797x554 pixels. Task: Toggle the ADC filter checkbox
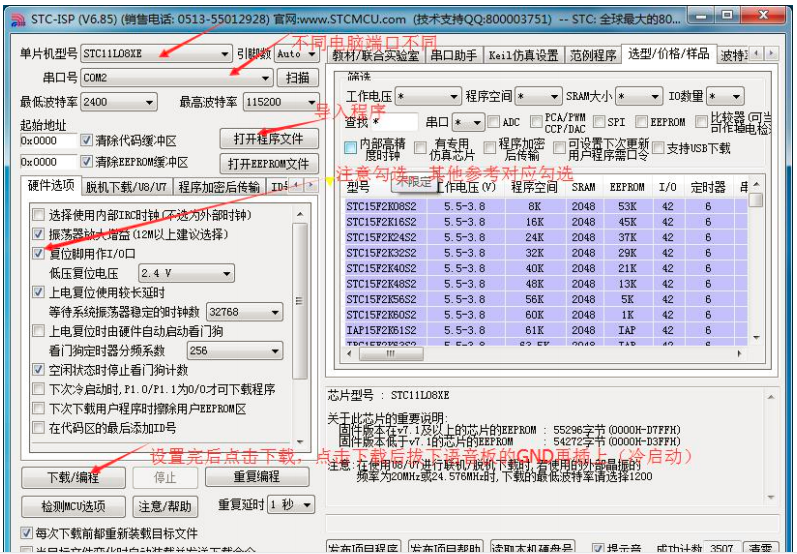click(x=493, y=121)
